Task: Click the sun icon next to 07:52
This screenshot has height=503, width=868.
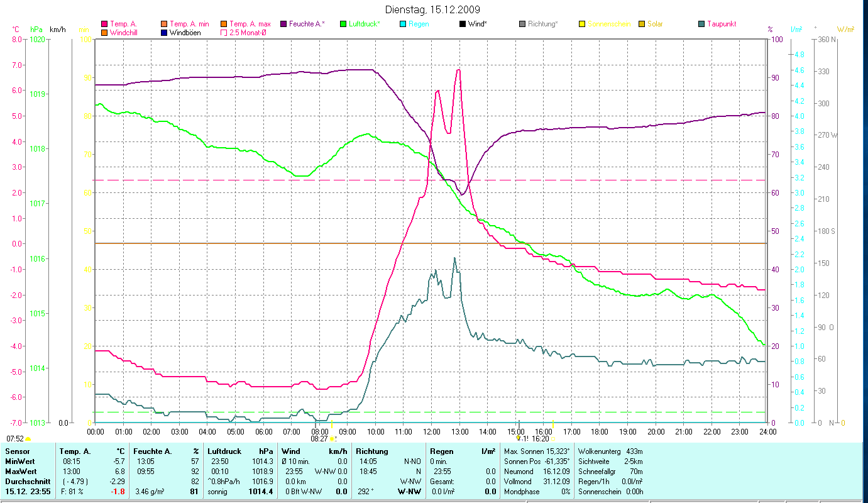Action: coord(28,438)
